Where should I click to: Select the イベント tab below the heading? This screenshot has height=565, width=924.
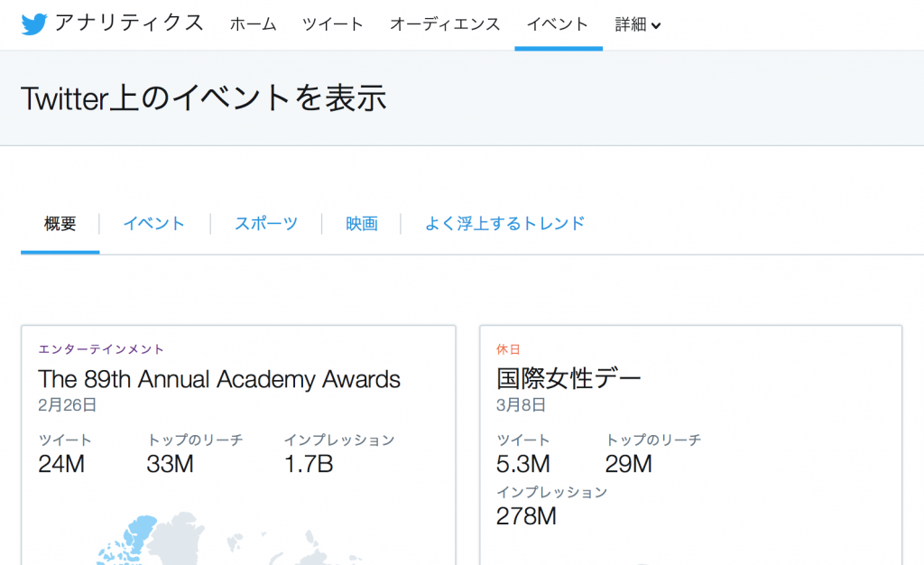[x=154, y=224]
